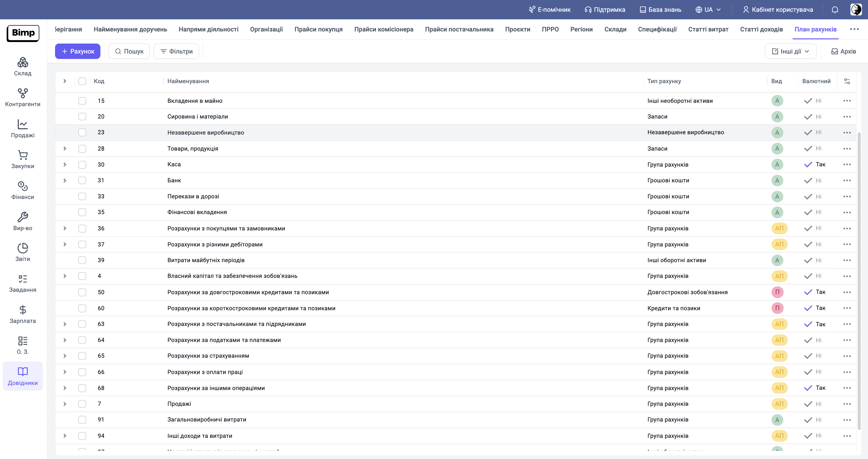This screenshot has width=868, height=459.
Task: Click the user avatar picture
Action: (x=856, y=9)
